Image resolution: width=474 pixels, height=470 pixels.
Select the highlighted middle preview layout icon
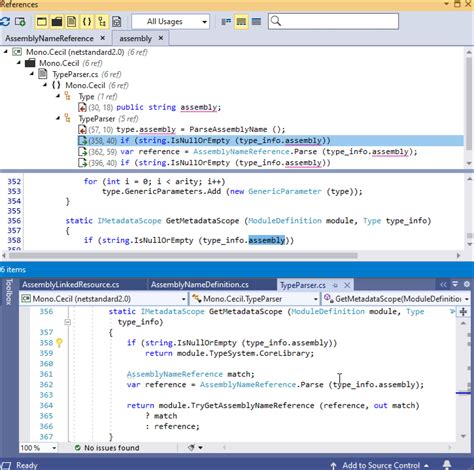click(x=241, y=22)
